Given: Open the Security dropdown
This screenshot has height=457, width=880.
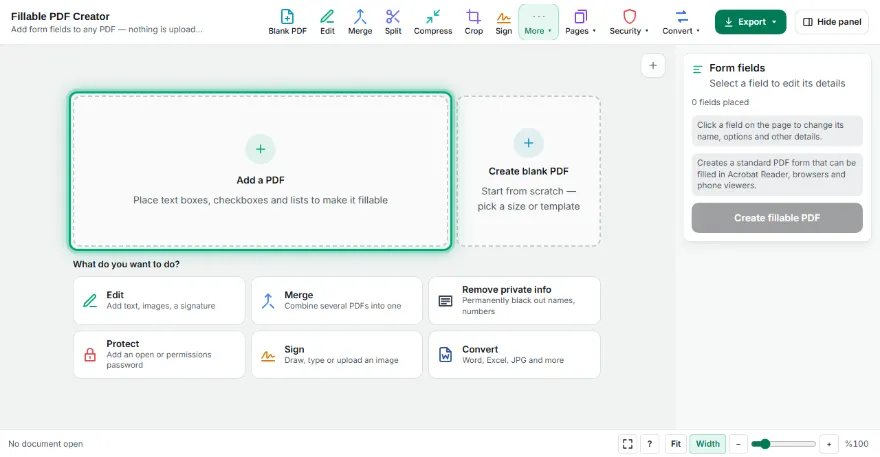Looking at the screenshot, I should click(629, 22).
